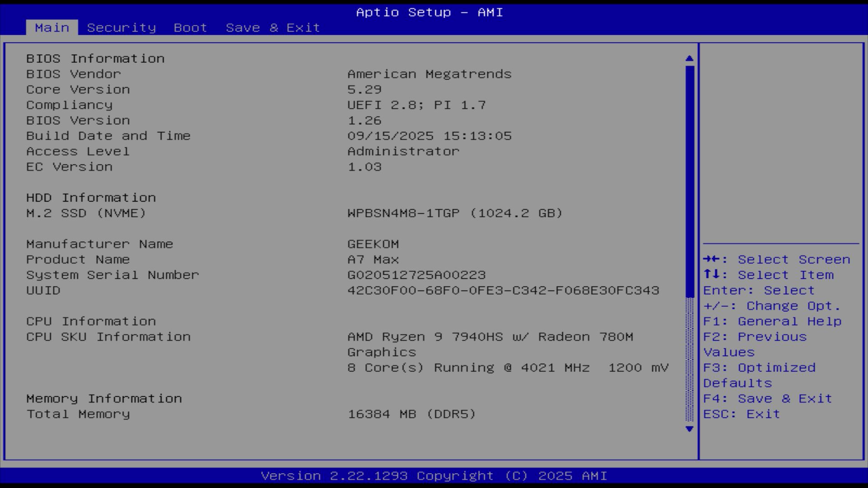
Task: Open the Boot tab
Action: pos(190,28)
